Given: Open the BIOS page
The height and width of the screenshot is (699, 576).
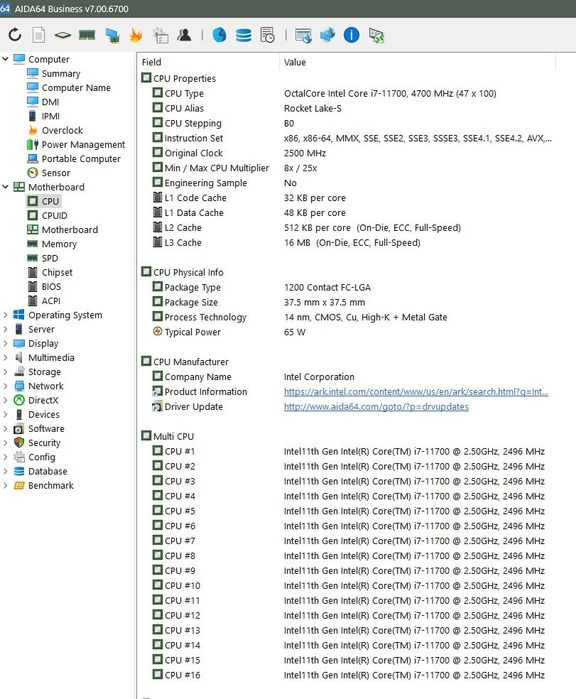Looking at the screenshot, I should [x=44, y=286].
